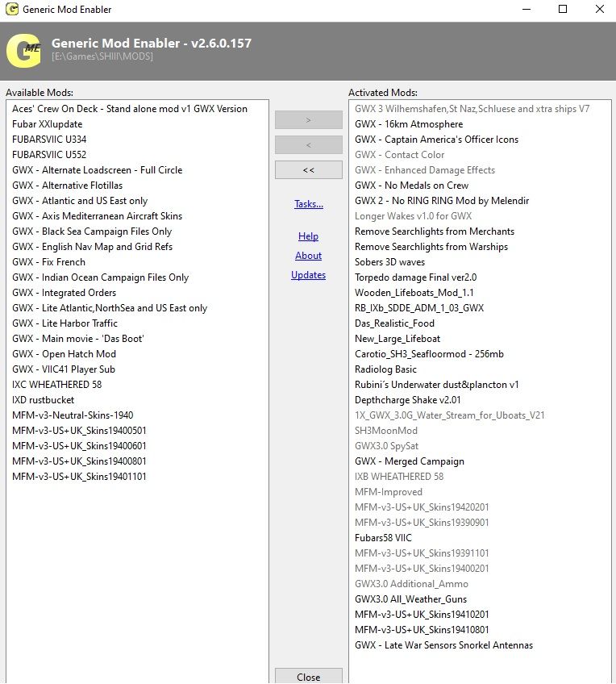Select GWX - Integrated Orders mod

coord(64,293)
